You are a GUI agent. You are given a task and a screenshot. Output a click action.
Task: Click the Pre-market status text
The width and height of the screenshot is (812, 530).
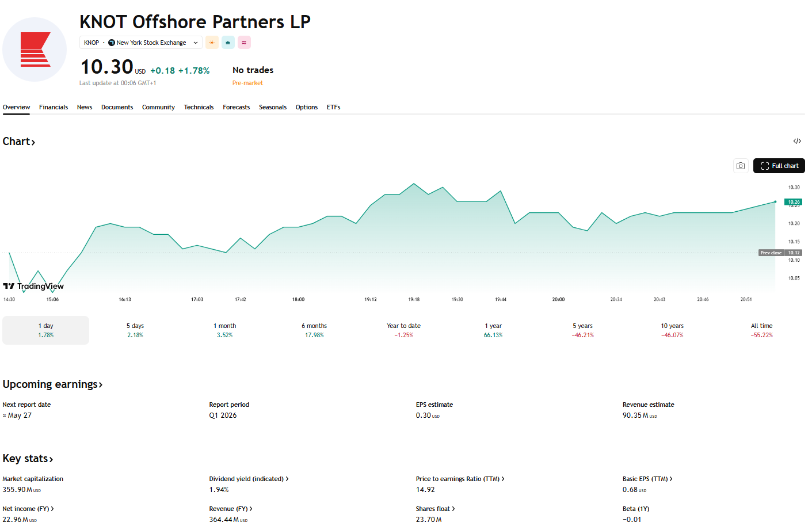[x=247, y=83]
